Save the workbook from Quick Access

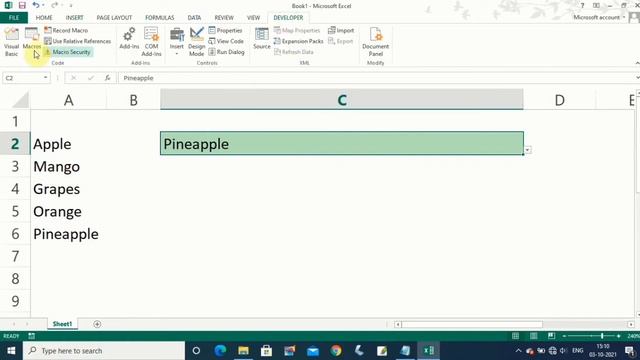coord(22,5)
